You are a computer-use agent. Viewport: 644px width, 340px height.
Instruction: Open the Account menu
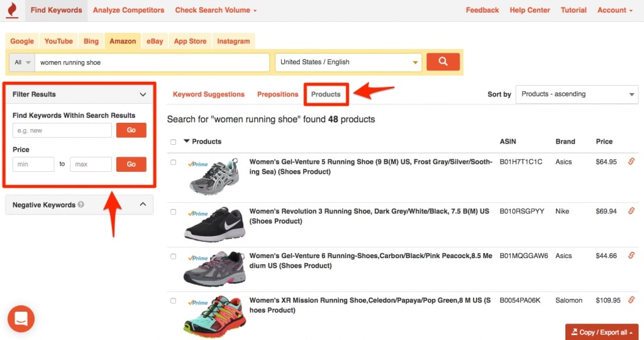615,10
